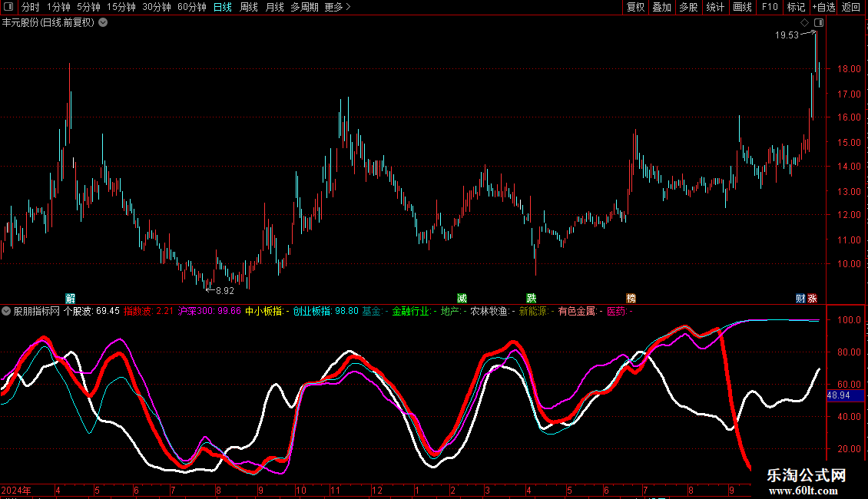Click the 解 event marker on chart

71,298
